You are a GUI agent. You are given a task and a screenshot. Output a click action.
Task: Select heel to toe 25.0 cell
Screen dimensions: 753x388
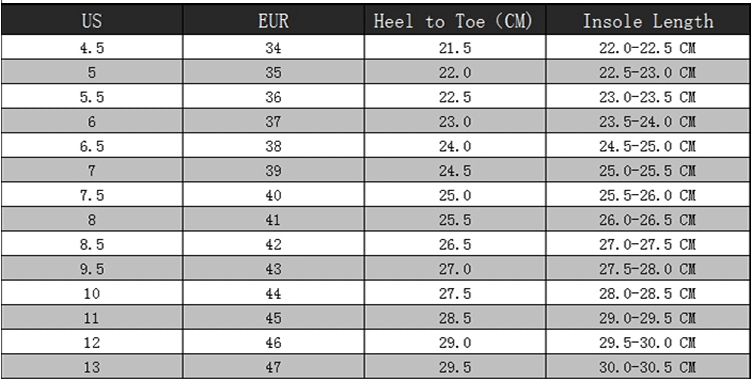455,195
